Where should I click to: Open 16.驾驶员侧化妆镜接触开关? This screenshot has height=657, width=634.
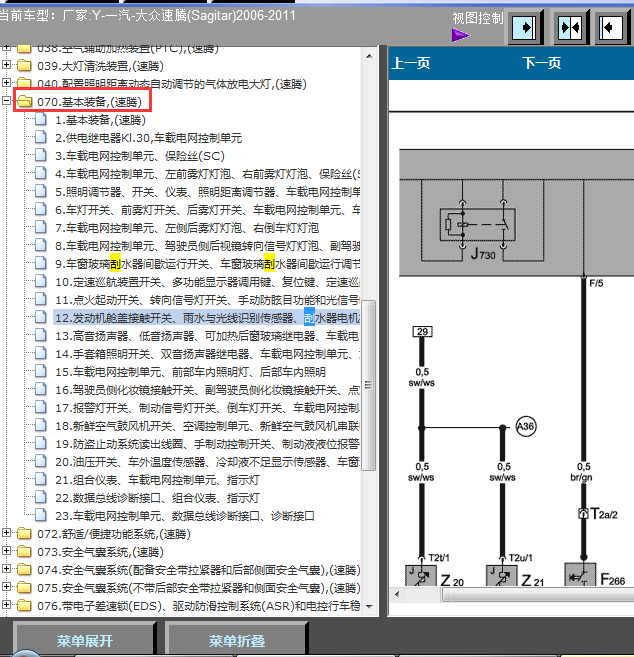tap(207, 390)
